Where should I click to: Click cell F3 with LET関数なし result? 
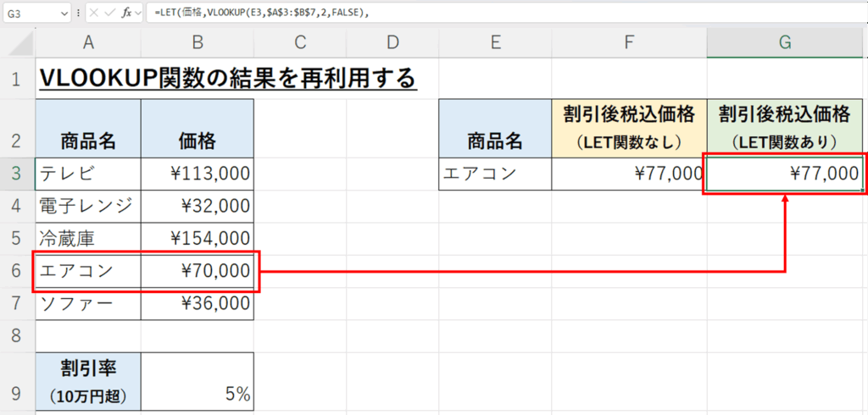click(x=628, y=174)
